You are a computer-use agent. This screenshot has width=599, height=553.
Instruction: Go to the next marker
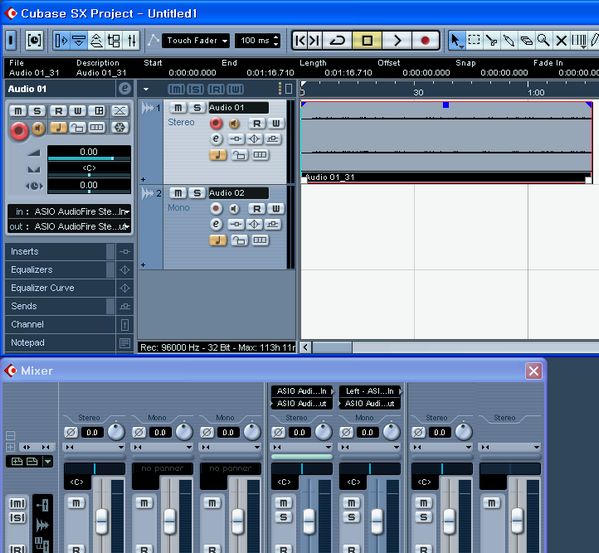(314, 40)
